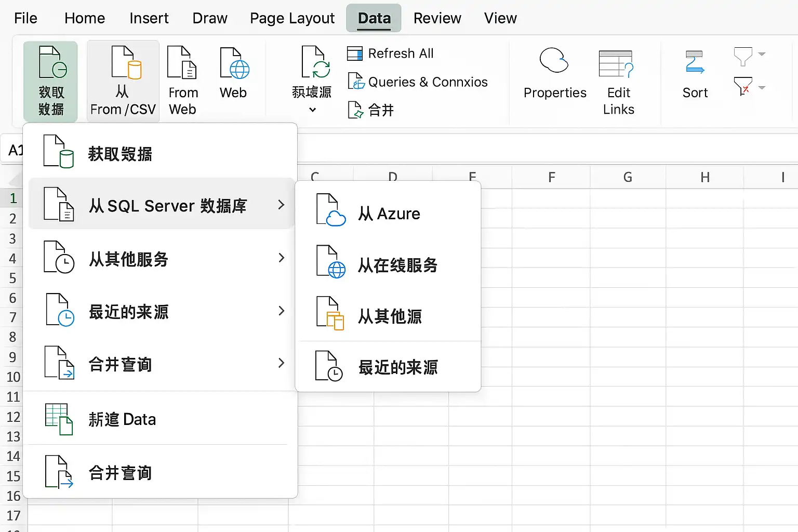Click the Refresh All icon
The height and width of the screenshot is (532, 798).
355,54
